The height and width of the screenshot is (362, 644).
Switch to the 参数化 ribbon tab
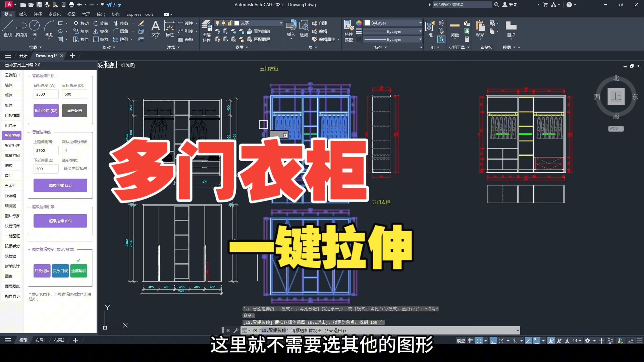(55, 14)
